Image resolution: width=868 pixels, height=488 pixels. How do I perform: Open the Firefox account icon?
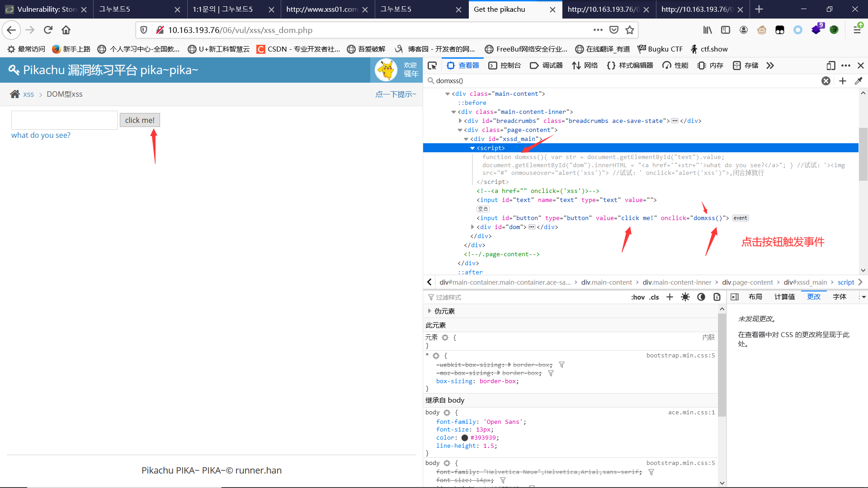point(744,30)
